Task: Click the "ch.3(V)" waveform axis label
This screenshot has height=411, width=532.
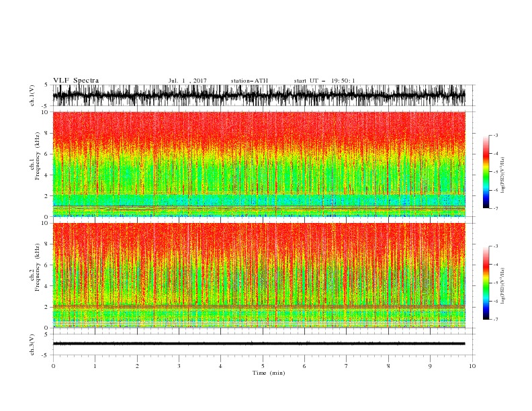Action: coord(32,345)
